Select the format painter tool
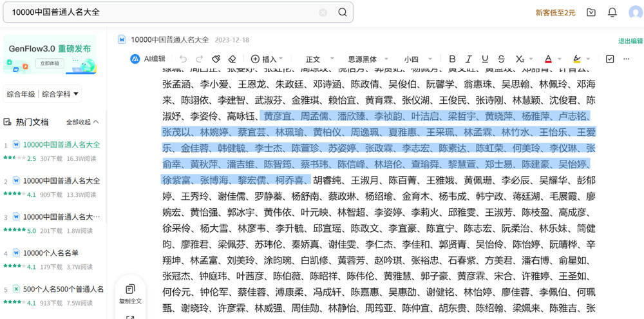Image resolution: width=644 pixels, height=319 pixels. pos(216,59)
